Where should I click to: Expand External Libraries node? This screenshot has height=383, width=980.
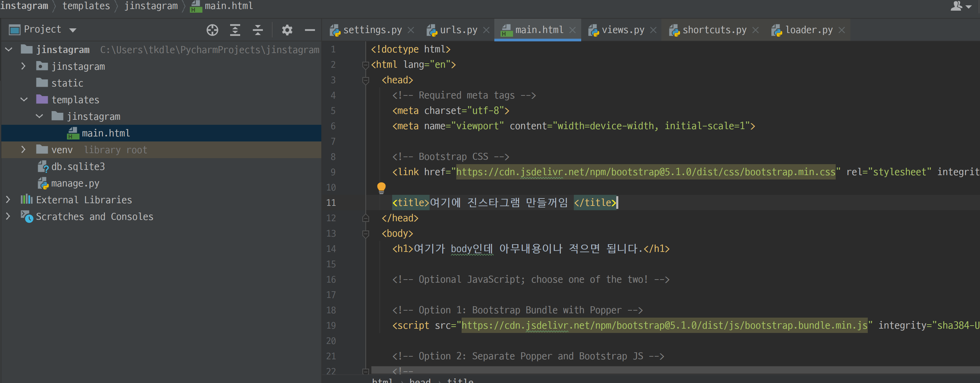click(x=8, y=200)
